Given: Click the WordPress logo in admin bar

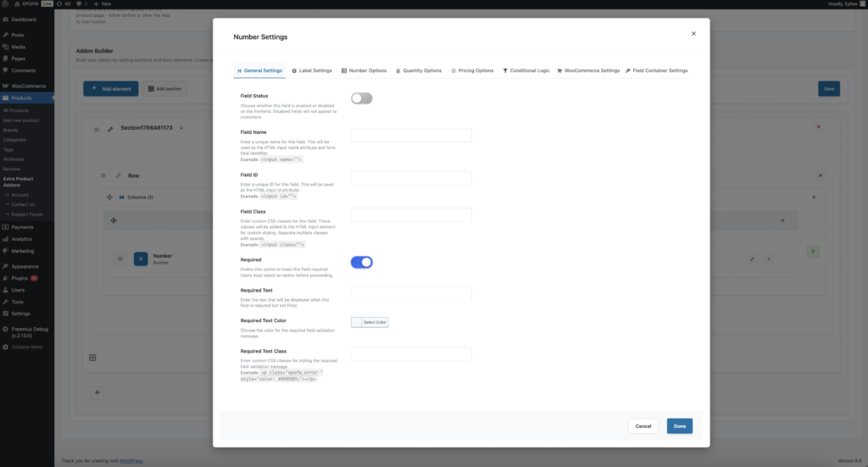Looking at the screenshot, I should 7,3.
